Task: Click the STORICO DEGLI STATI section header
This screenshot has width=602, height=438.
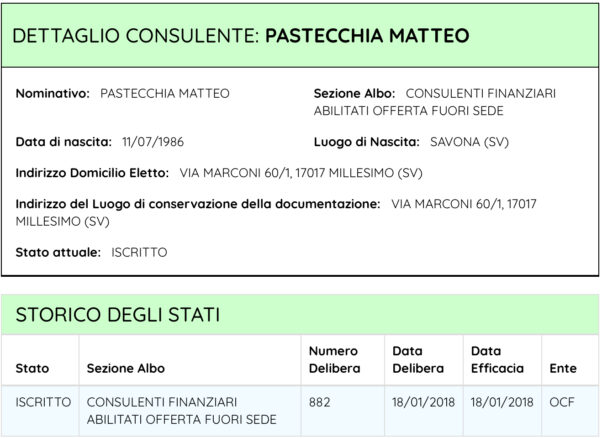Action: [117, 315]
